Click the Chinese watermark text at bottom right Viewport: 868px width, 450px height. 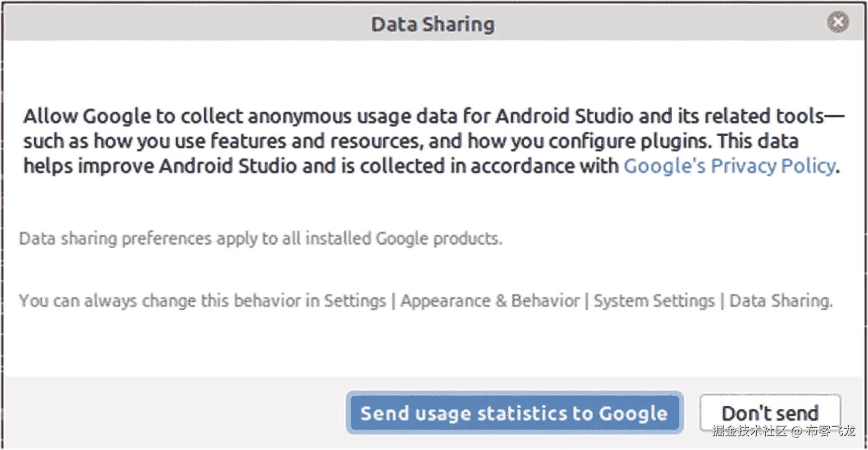tap(783, 431)
